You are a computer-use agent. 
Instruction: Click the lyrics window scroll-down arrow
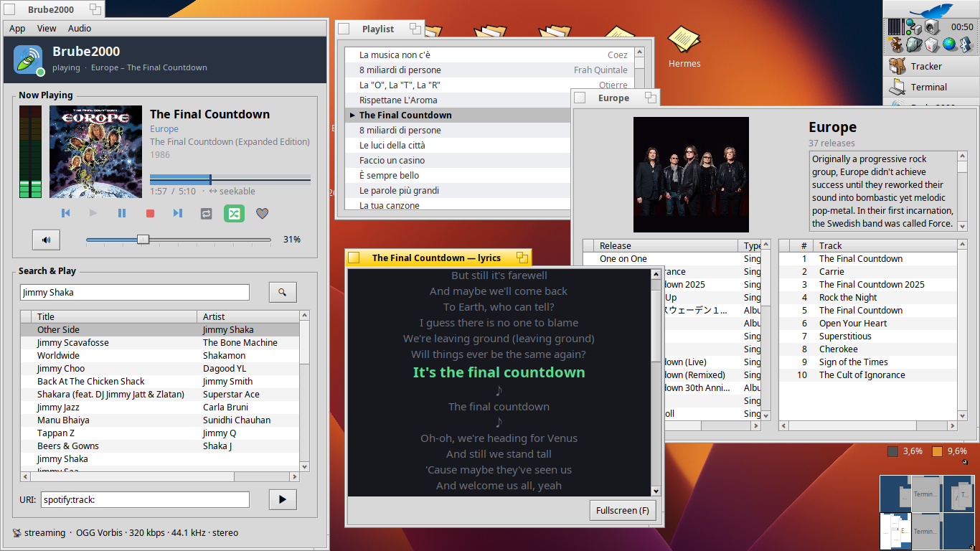click(656, 491)
